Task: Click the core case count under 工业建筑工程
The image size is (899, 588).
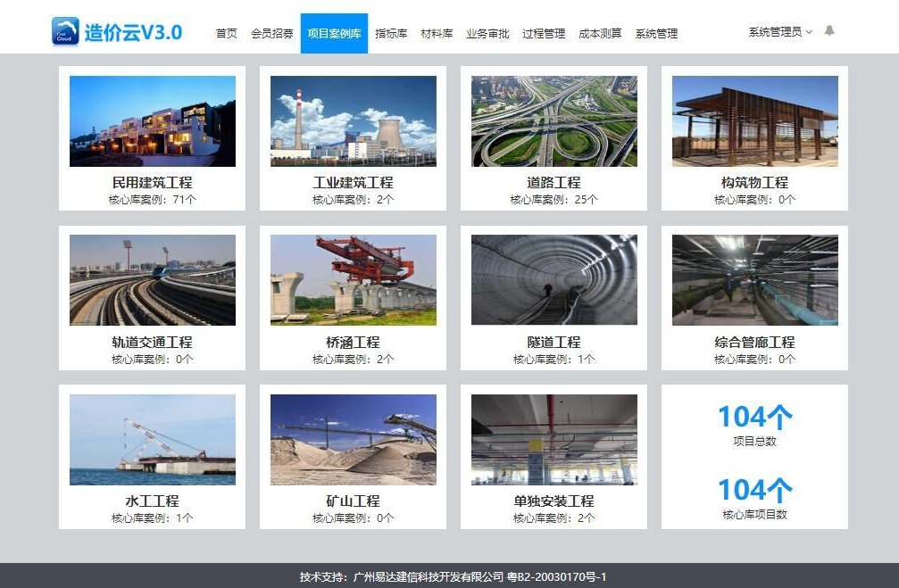Action: point(354,200)
